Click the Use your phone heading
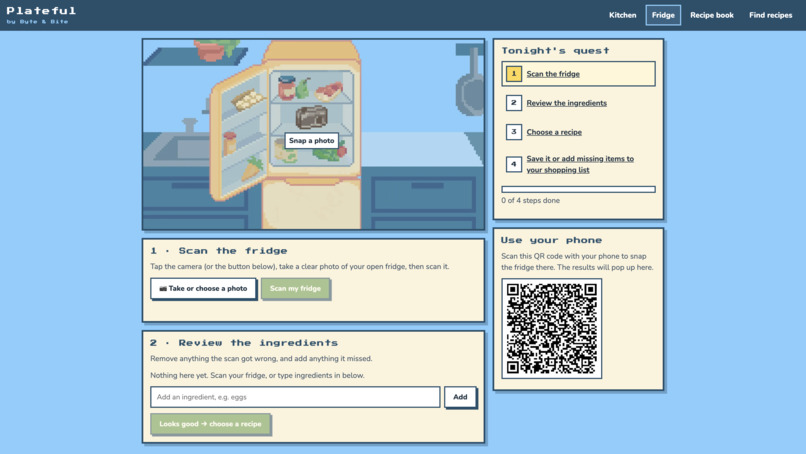The image size is (806, 454). (x=551, y=240)
